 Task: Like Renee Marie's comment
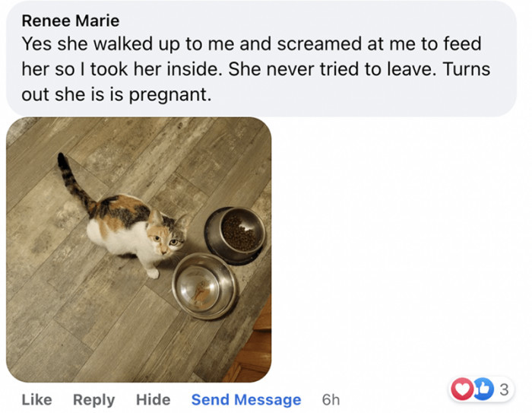(x=36, y=400)
